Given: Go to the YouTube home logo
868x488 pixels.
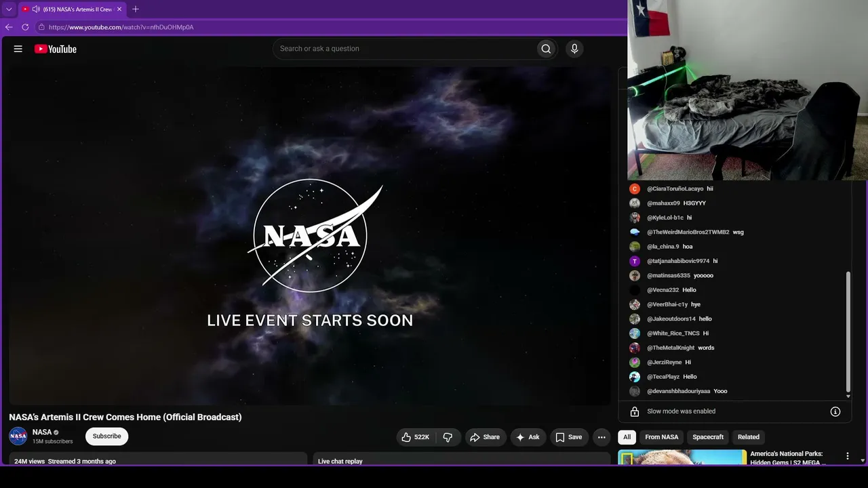Looking at the screenshot, I should 56,49.
